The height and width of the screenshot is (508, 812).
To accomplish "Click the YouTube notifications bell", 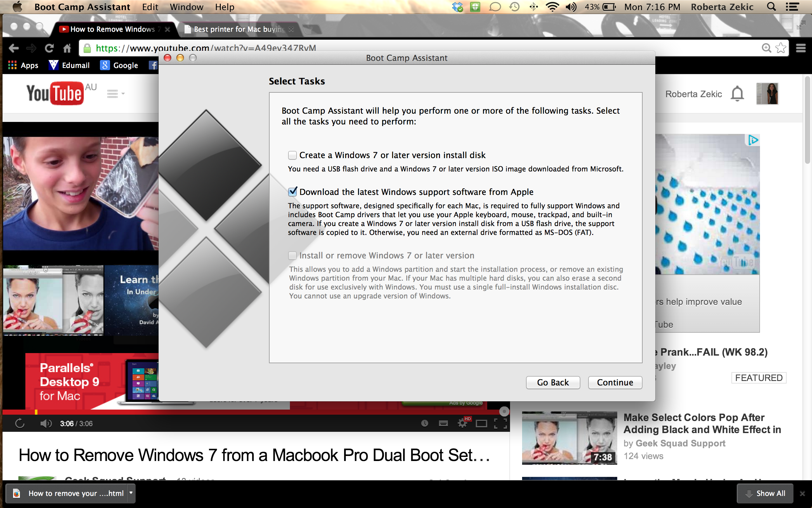I will point(737,94).
